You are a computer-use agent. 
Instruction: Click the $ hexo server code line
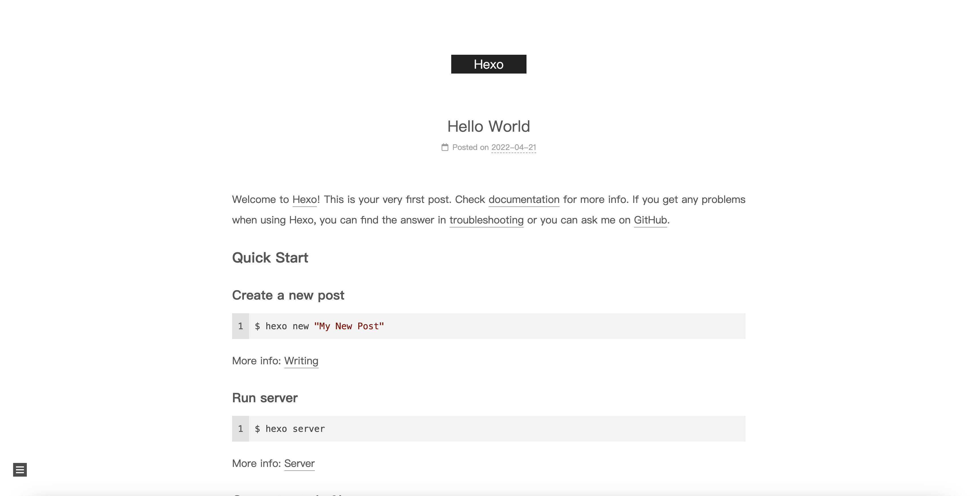289,429
